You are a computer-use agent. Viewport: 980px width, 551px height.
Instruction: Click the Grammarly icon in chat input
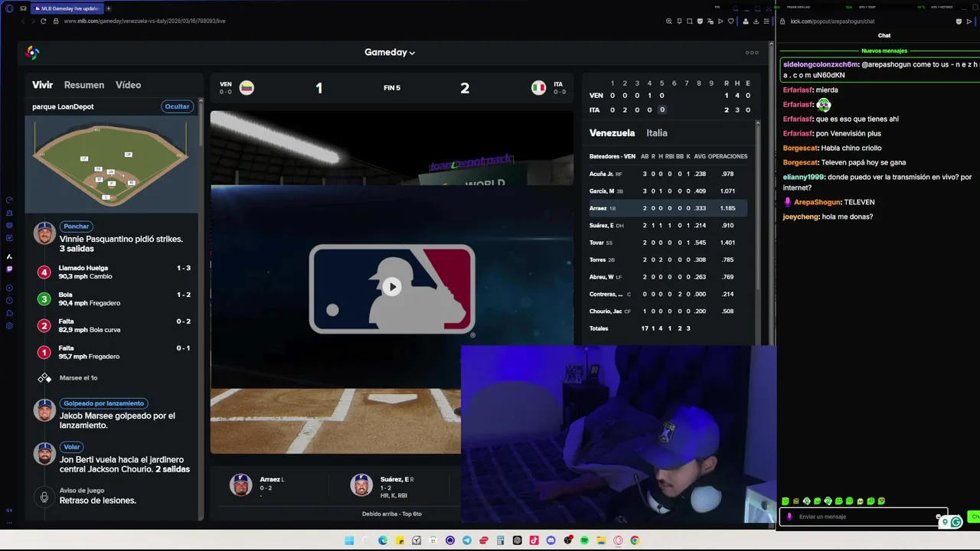pyautogui.click(x=955, y=522)
